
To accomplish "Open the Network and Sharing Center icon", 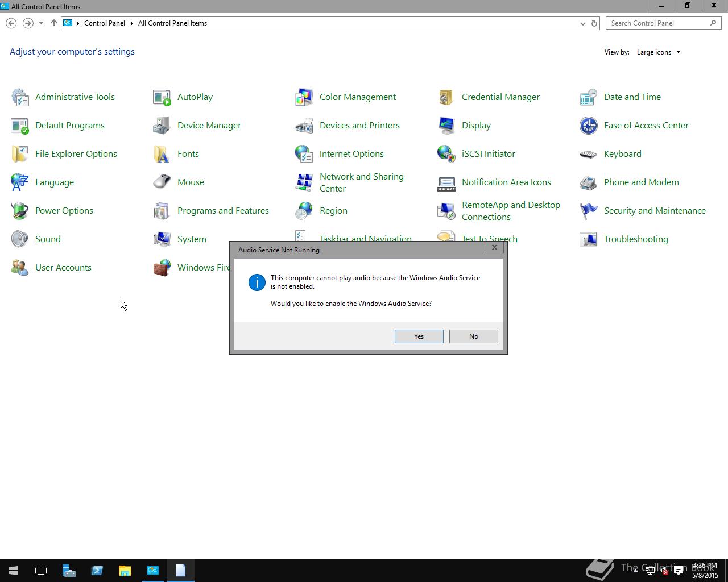I will [304, 182].
